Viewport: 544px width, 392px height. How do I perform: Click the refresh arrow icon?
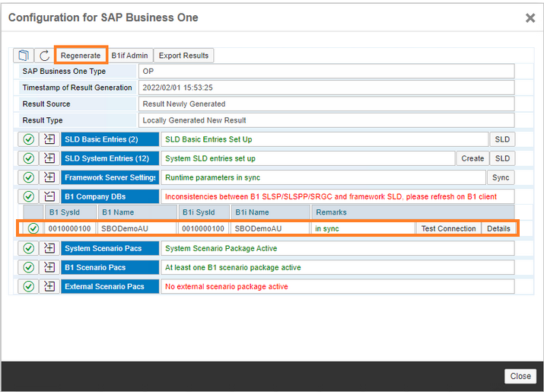pos(44,56)
